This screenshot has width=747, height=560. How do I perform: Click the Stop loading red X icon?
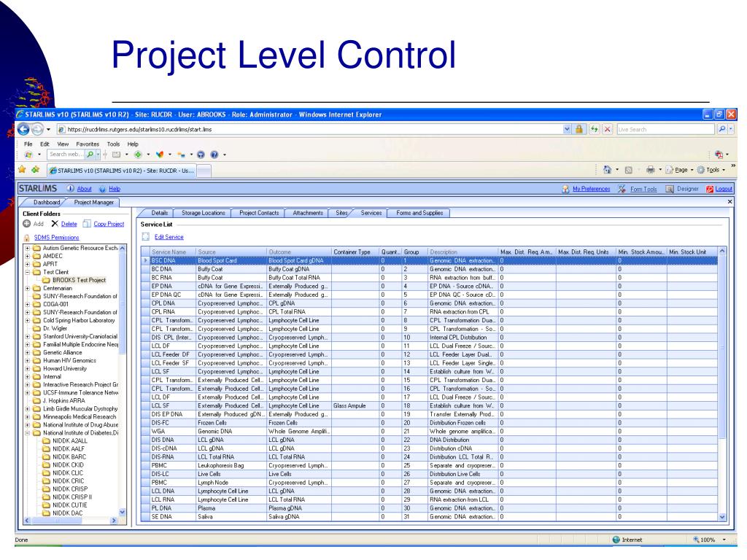point(608,129)
